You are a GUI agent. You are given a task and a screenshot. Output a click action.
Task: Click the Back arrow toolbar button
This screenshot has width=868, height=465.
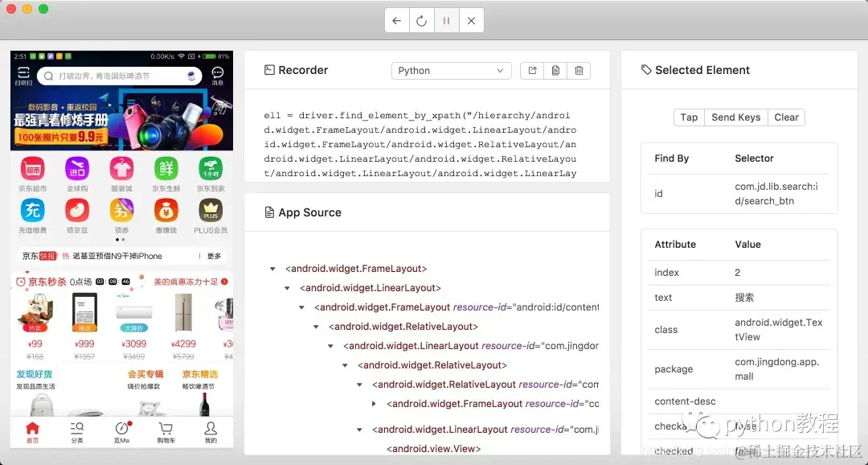(x=396, y=20)
